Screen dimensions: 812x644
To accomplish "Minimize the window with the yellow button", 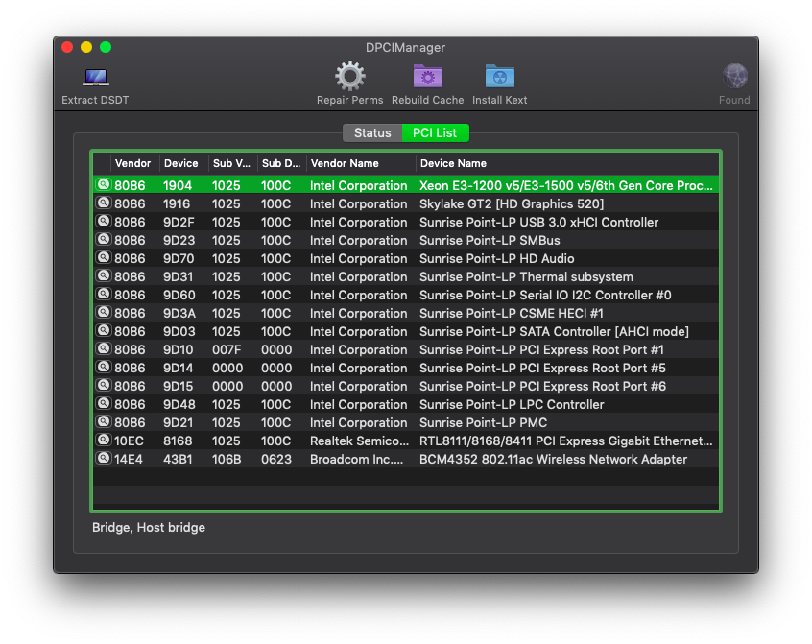I will pyautogui.click(x=86, y=48).
